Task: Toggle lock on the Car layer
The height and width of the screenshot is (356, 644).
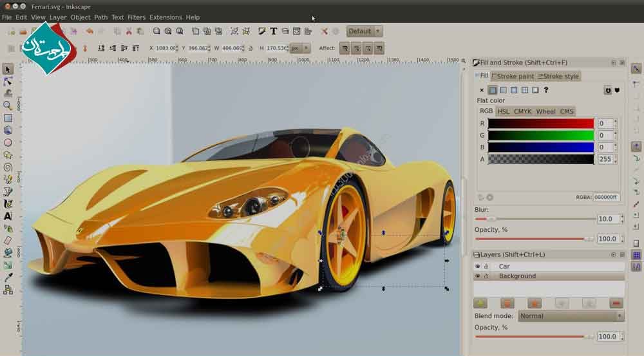Action: click(486, 266)
